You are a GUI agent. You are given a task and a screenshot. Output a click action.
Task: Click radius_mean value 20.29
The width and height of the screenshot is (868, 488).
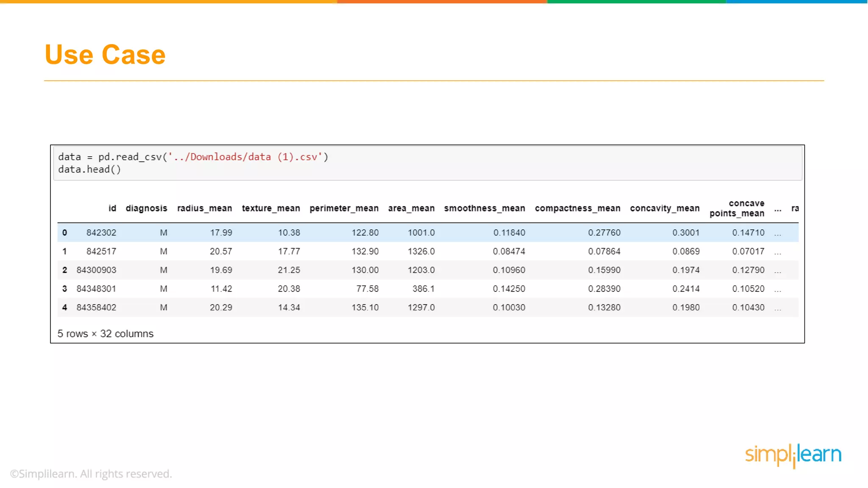[x=221, y=307]
